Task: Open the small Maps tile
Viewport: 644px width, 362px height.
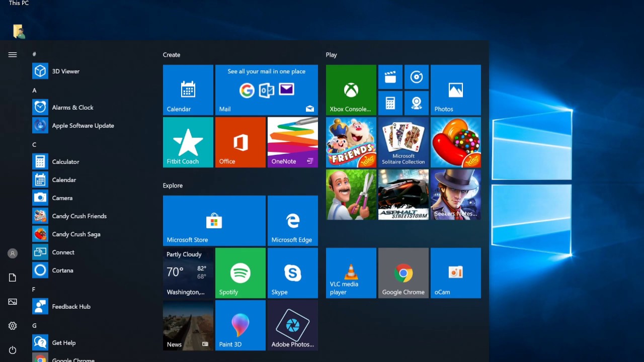Action: tap(417, 103)
